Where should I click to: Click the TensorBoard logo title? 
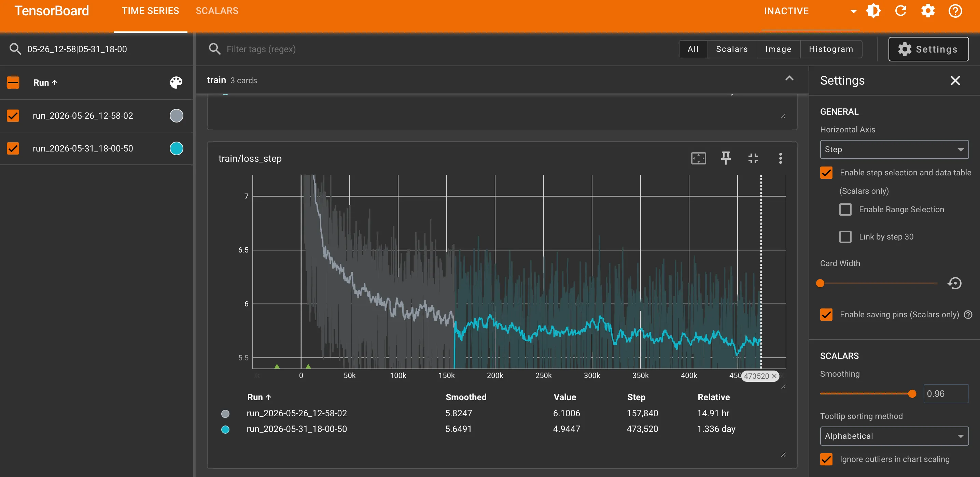click(x=52, y=11)
